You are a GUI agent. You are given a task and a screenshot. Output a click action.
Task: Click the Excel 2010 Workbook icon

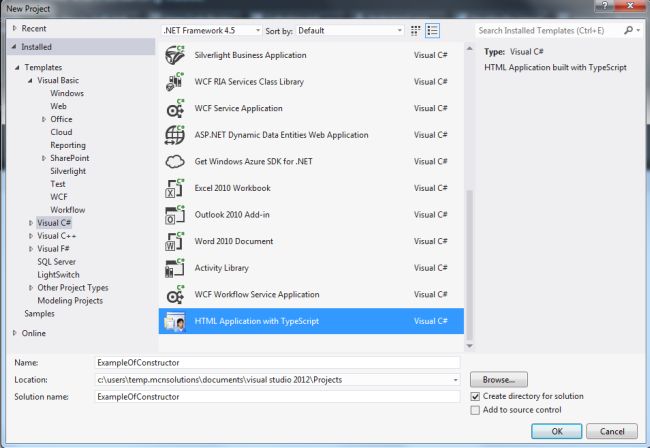tap(175, 188)
